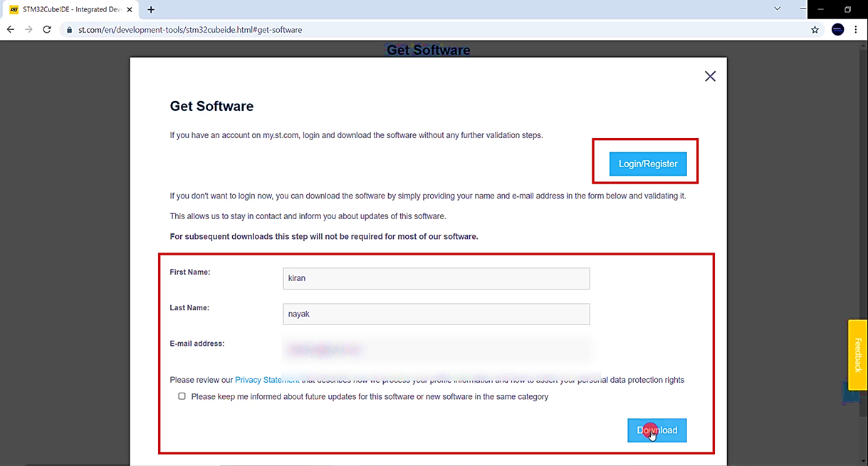Reload the page with the refresh icon
The height and width of the screenshot is (466, 868).
[x=47, y=30]
